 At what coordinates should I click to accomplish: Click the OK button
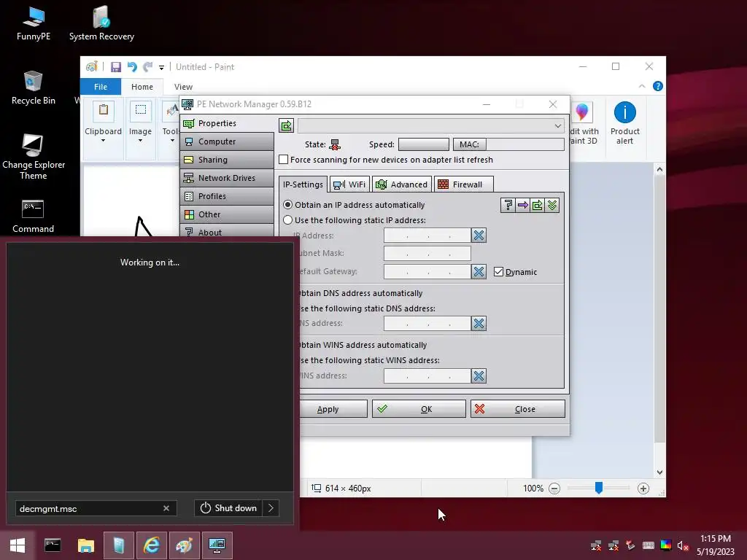419,409
